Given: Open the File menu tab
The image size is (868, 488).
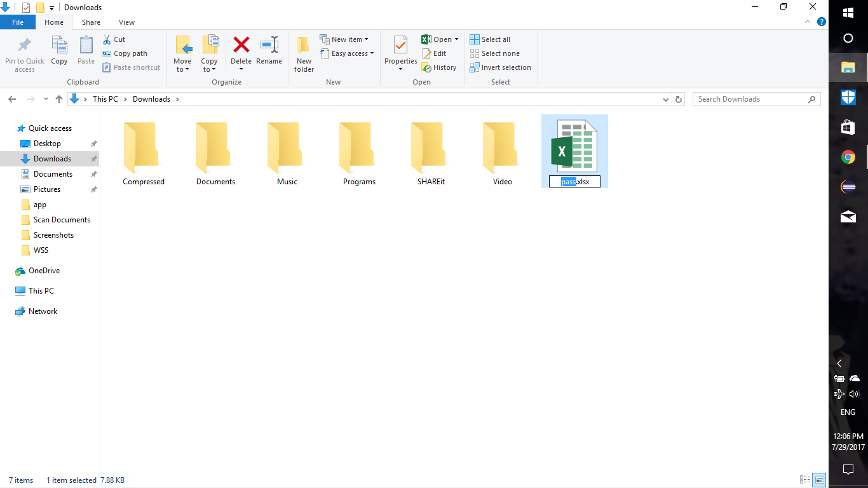Looking at the screenshot, I should (x=18, y=22).
